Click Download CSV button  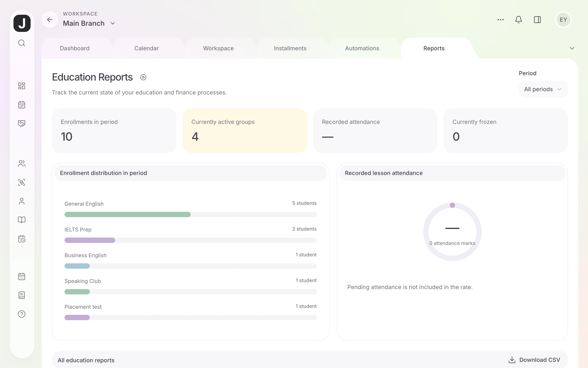(534, 360)
